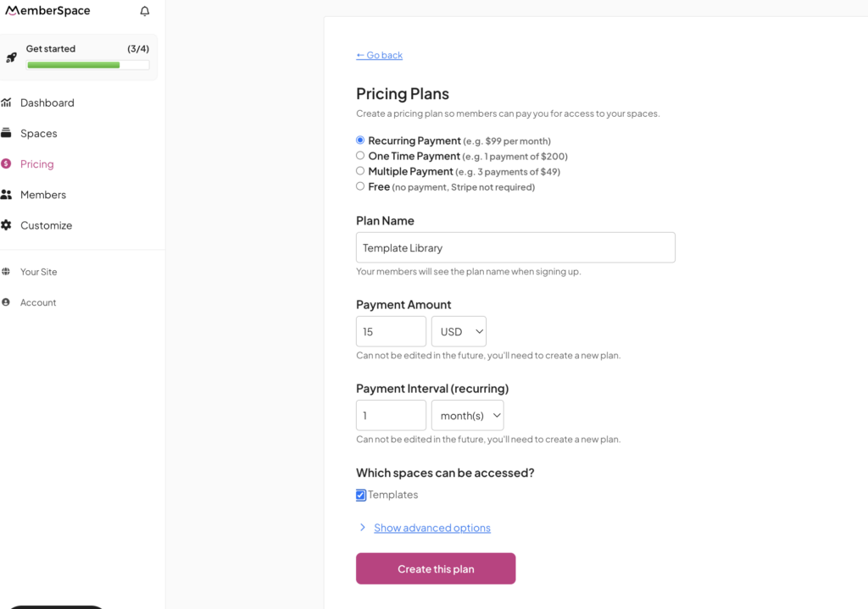
Task: Select the Spaces icon in sidebar
Action: (x=8, y=133)
